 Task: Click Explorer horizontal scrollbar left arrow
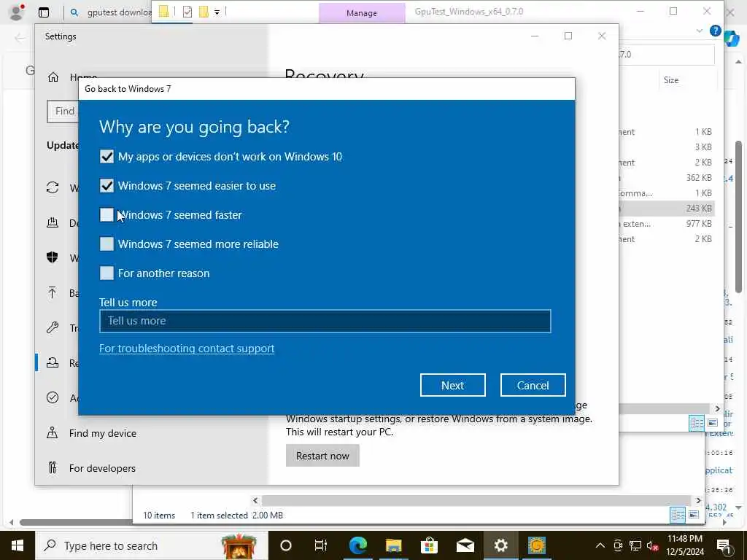pyautogui.click(x=255, y=500)
